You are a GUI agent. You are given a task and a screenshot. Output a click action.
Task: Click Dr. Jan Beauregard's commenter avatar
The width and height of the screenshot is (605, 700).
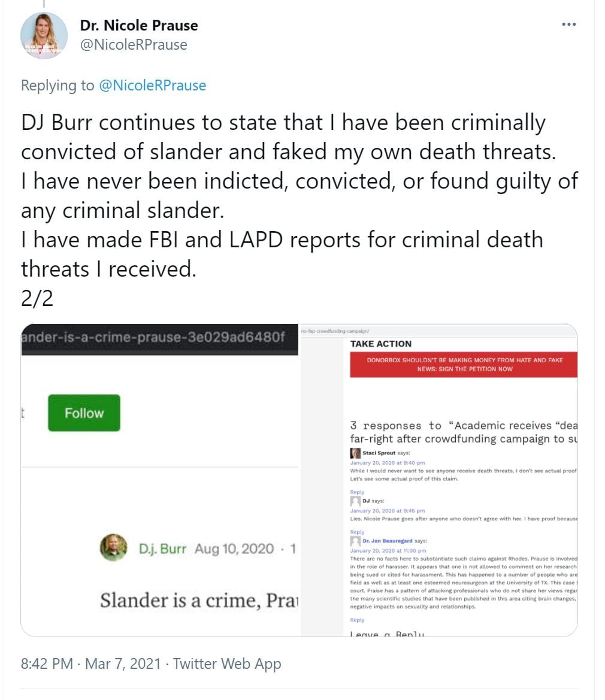(355, 541)
